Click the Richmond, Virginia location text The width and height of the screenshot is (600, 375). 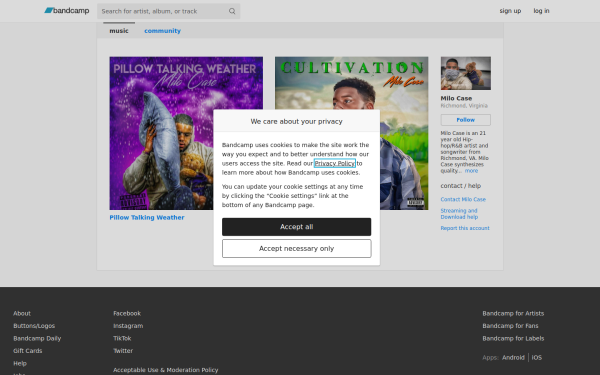click(x=464, y=106)
